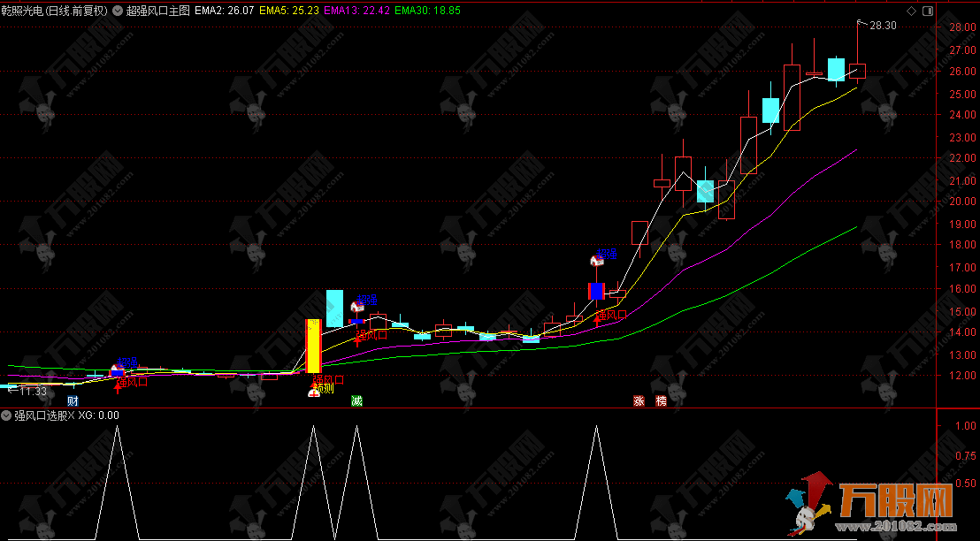Open the 强风口选股X sub-chart indicator dropdown
The height and width of the screenshot is (541, 980).
coord(6,415)
